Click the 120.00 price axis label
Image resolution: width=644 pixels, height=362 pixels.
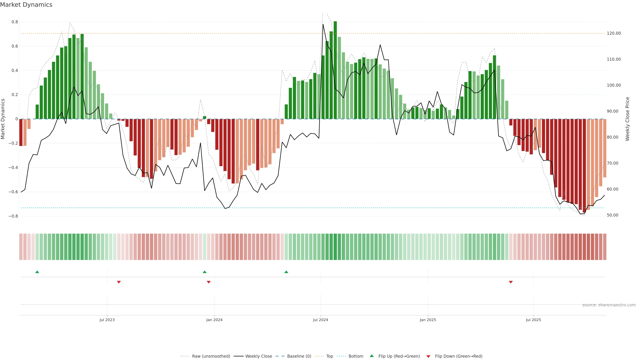pos(614,33)
